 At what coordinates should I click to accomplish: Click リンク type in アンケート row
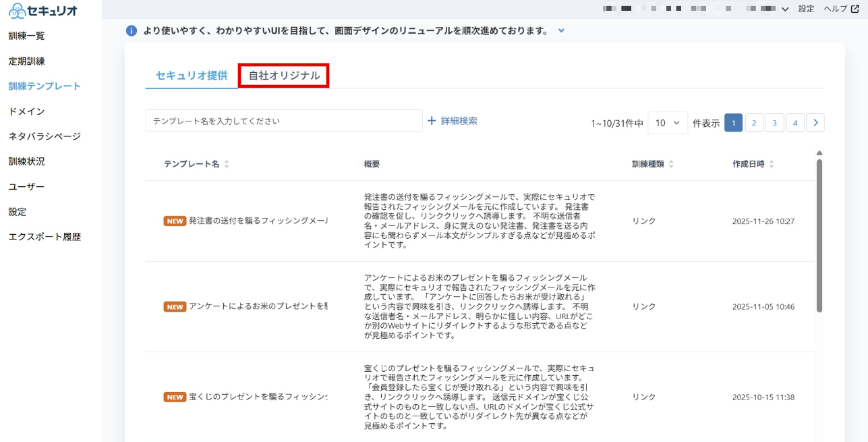coord(644,306)
